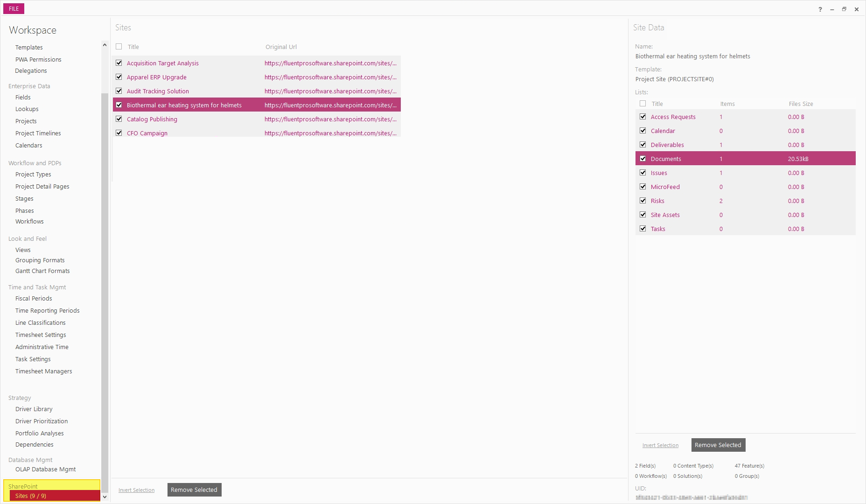Open Fiscal Periods item
This screenshot has width=866, height=504.
click(34, 298)
